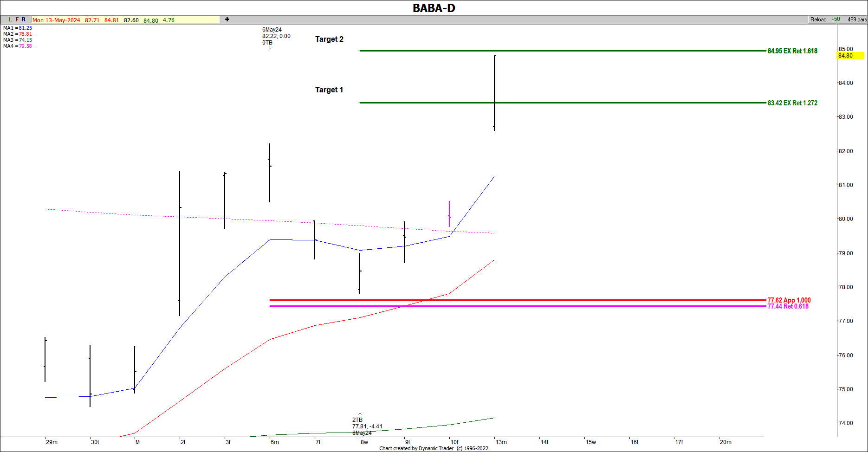
Task: Click the 4.76 change value in header
Action: pos(168,20)
